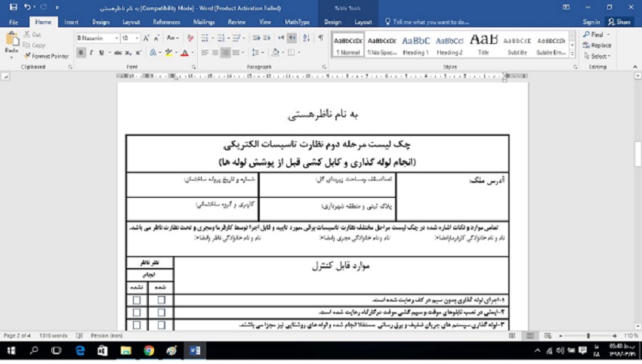Open the Select dropdown in Editing
Image resolution: width=642 pixels, height=364 pixels.
point(597,56)
